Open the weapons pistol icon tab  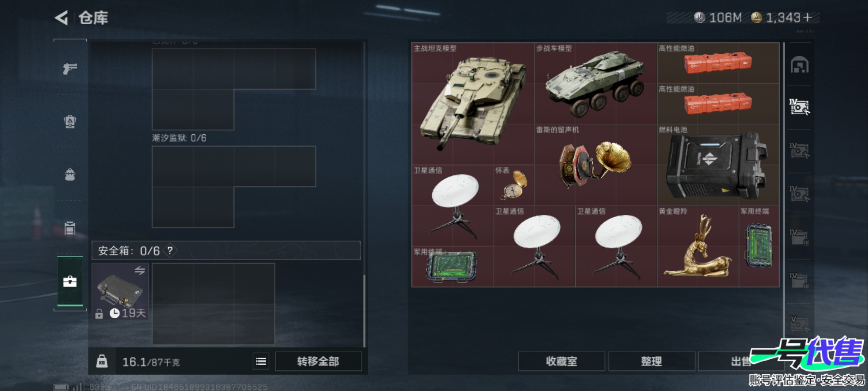click(70, 68)
